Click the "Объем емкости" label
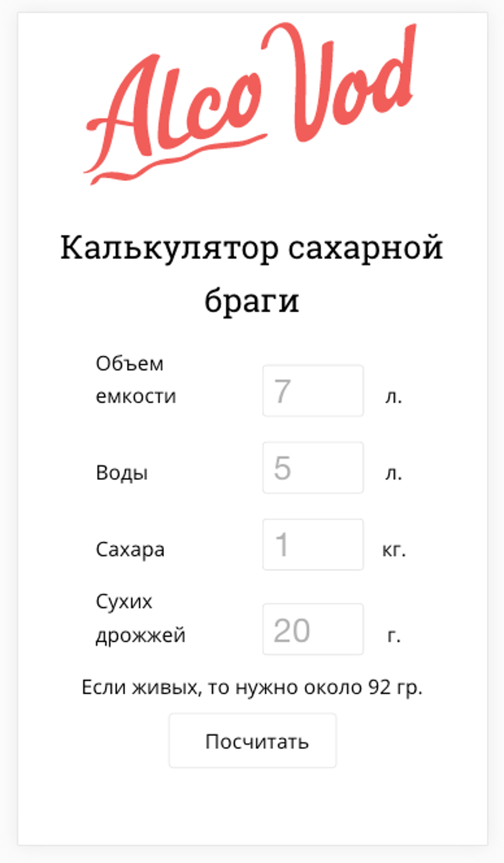Image resolution: width=504 pixels, height=863 pixels. coord(135,380)
